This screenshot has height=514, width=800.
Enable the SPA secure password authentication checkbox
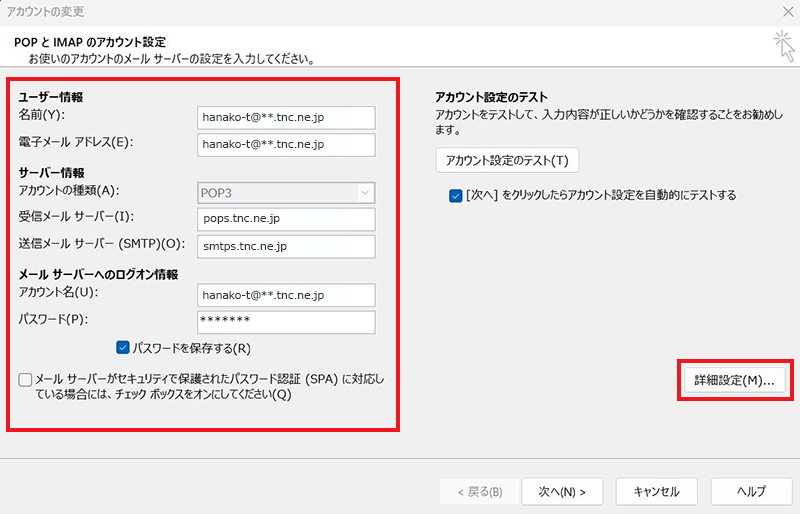[25, 380]
